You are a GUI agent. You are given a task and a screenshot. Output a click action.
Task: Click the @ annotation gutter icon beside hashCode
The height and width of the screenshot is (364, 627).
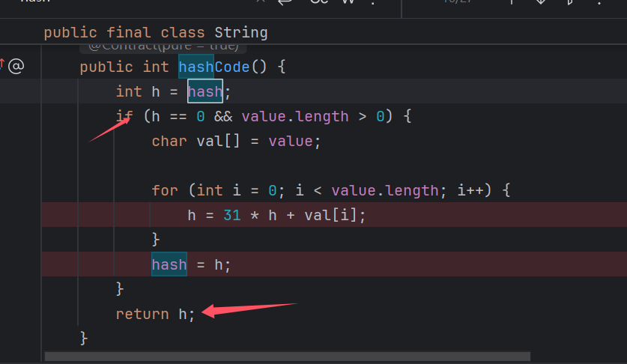(x=16, y=66)
